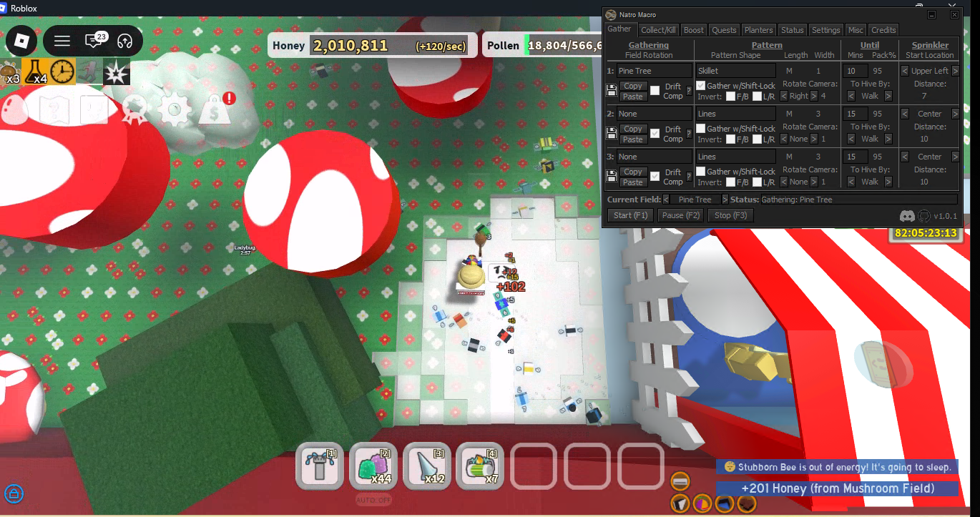This screenshot has height=517, width=980.
Task: Click right arrow for rotation 1 Rotate Camera direction
Action: pyautogui.click(x=813, y=96)
